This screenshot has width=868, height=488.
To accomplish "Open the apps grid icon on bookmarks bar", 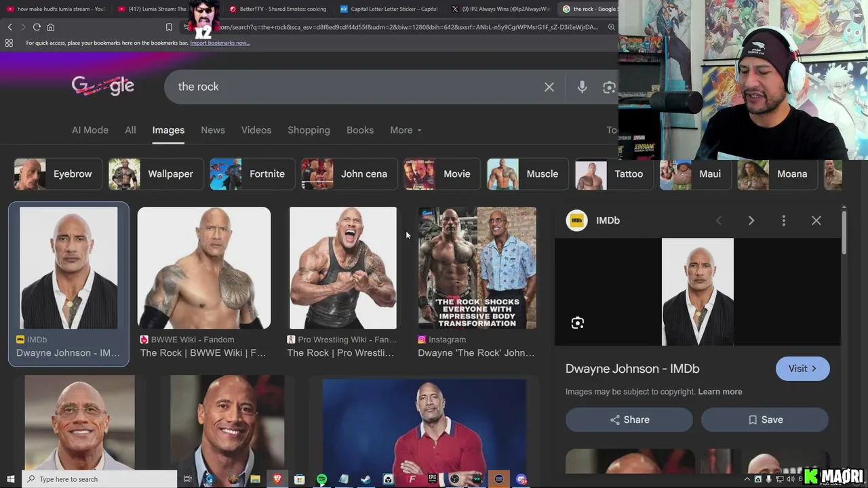I will [x=9, y=43].
